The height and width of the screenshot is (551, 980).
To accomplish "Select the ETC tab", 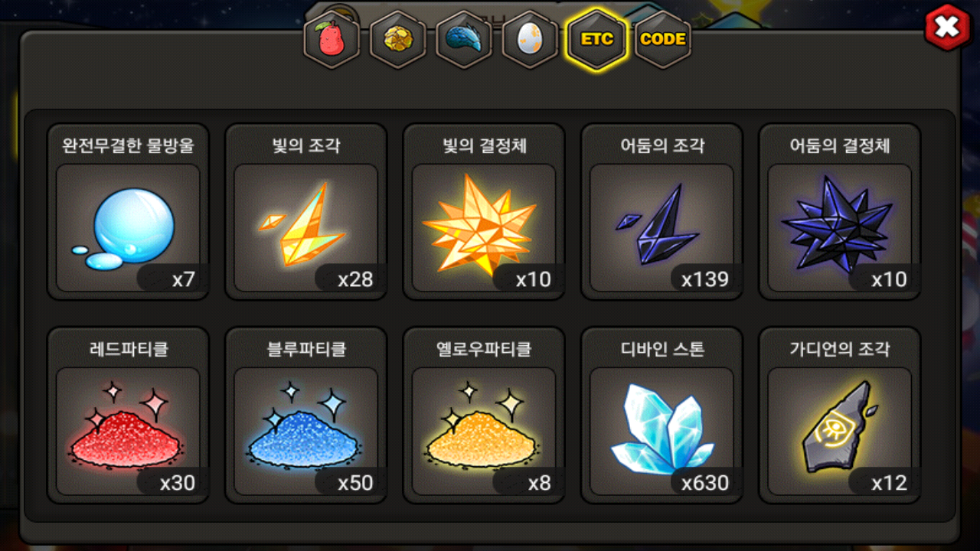I will [596, 40].
